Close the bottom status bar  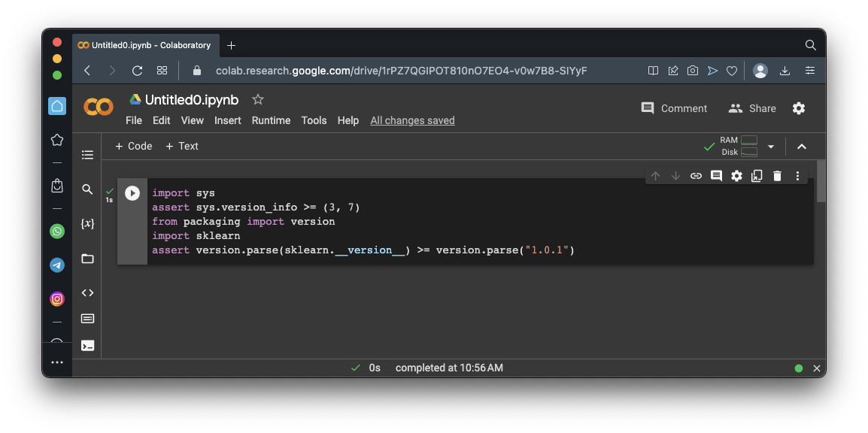point(817,368)
